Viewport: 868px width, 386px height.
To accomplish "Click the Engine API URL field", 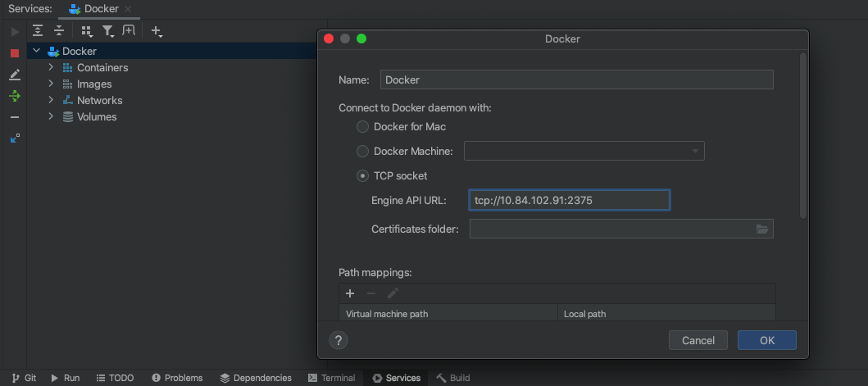I will coord(570,201).
